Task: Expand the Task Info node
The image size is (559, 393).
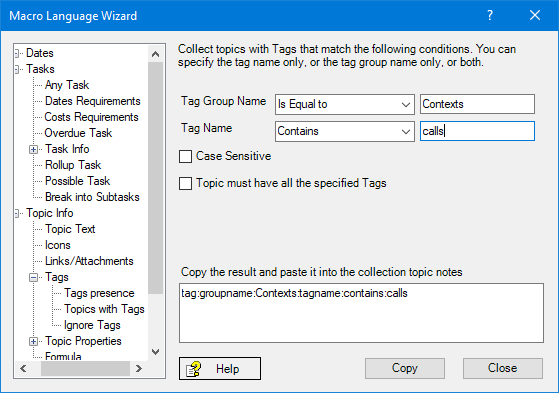Action: [33, 149]
